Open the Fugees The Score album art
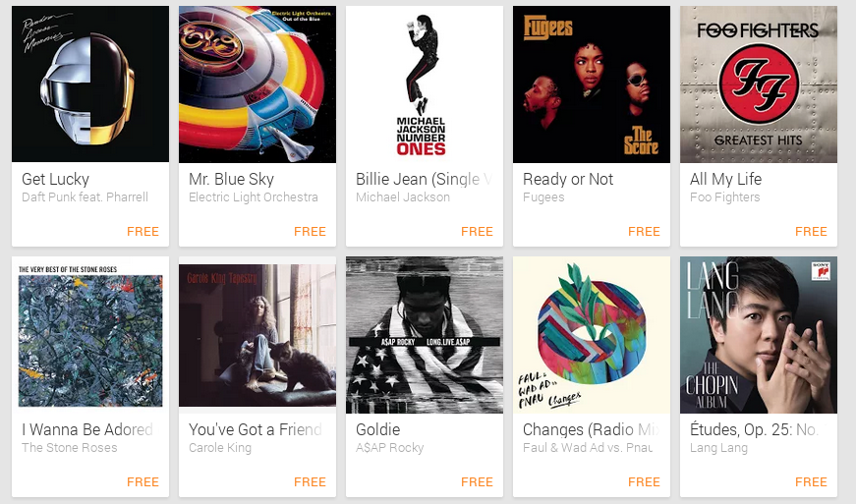Viewport: 856px width, 504px height. tap(592, 84)
